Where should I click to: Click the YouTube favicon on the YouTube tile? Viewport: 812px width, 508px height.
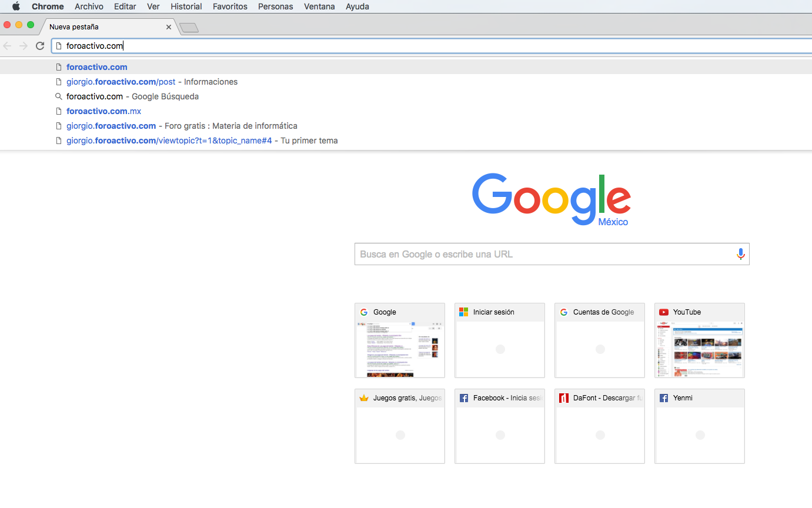click(664, 312)
